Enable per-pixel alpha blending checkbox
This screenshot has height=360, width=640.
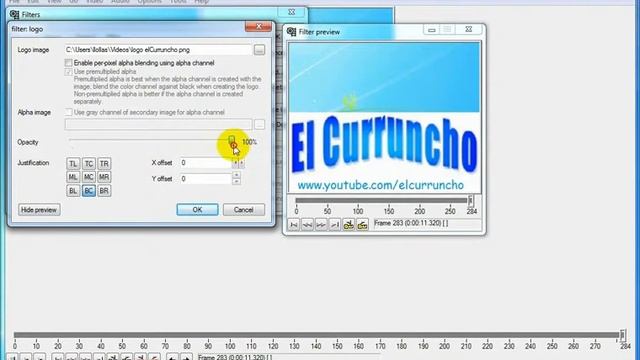click(x=69, y=63)
